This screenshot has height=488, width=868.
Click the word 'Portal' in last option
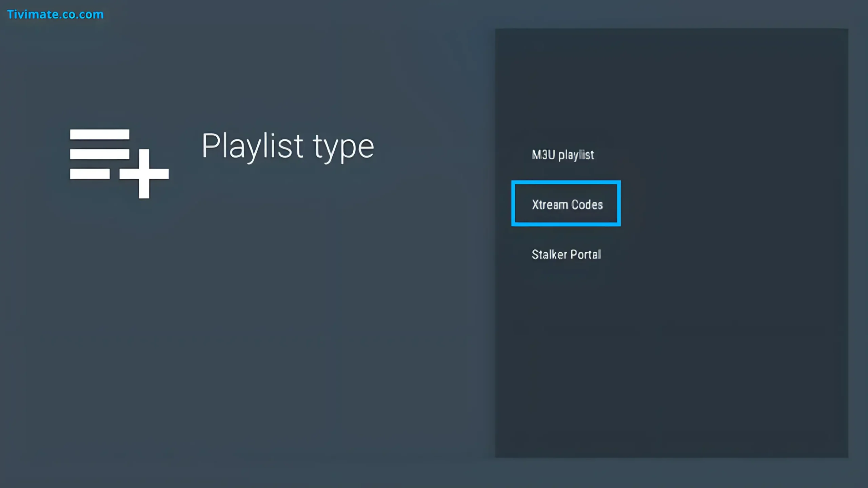tap(586, 254)
